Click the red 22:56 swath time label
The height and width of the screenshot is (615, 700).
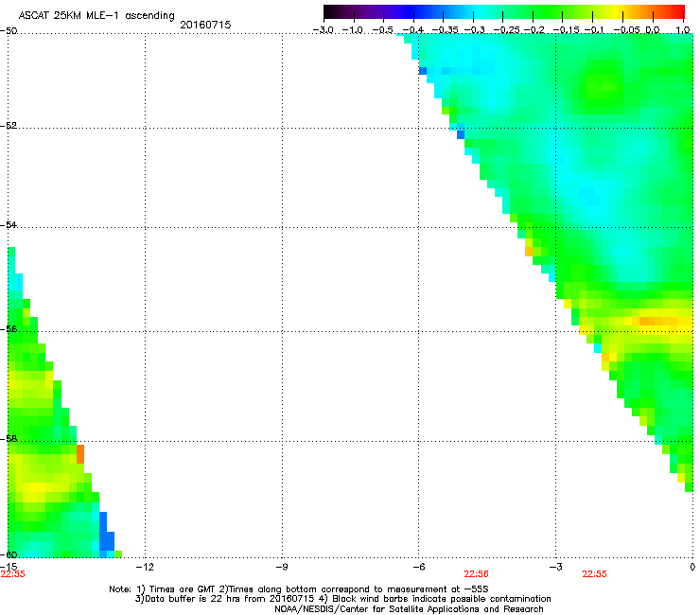476,574
